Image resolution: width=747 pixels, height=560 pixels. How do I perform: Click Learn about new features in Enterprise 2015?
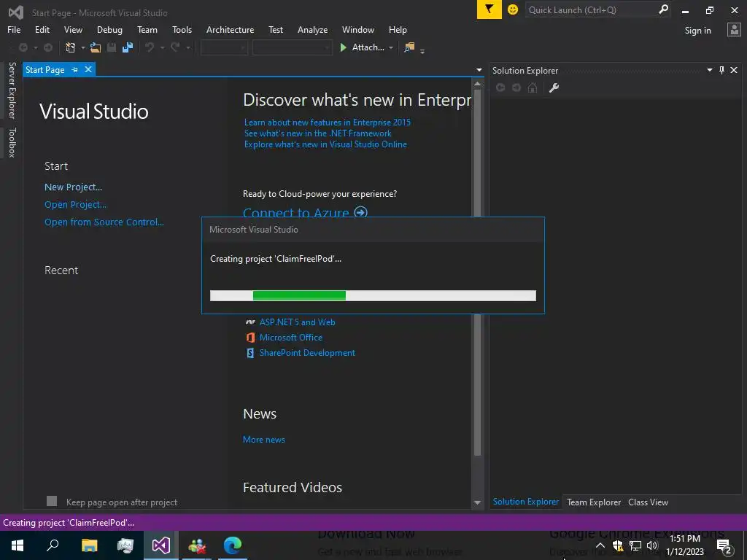click(x=328, y=122)
